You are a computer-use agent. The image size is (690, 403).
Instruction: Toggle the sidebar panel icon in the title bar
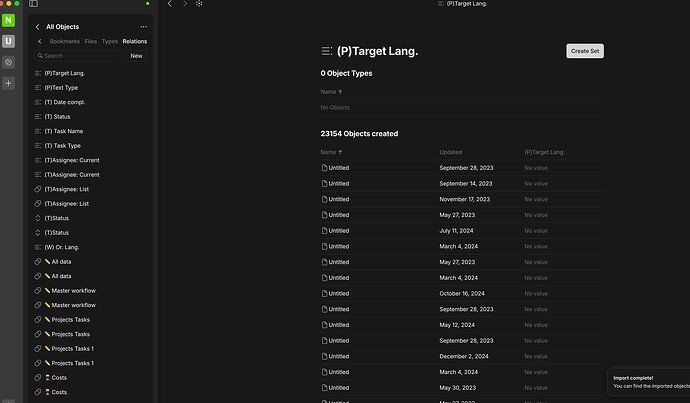click(x=33, y=4)
